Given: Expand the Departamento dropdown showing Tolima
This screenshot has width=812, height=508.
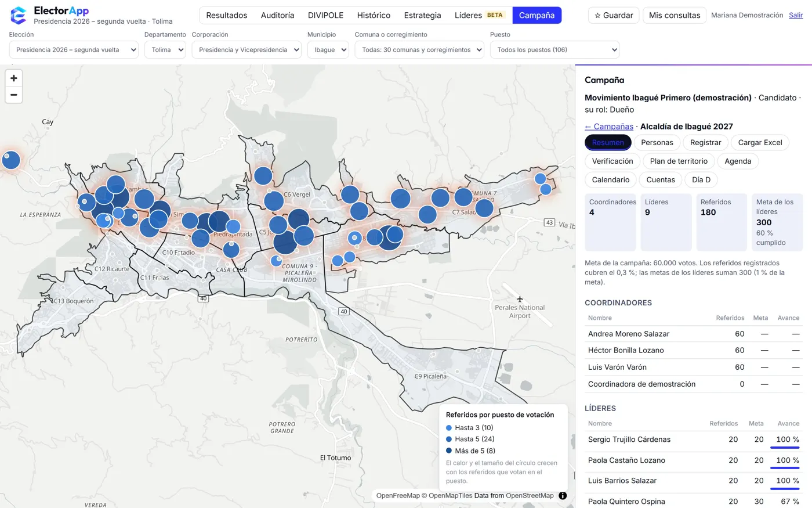Looking at the screenshot, I should point(165,50).
